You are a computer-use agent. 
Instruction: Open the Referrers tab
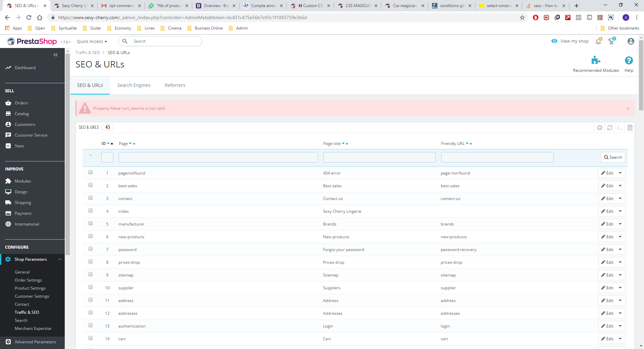point(175,85)
